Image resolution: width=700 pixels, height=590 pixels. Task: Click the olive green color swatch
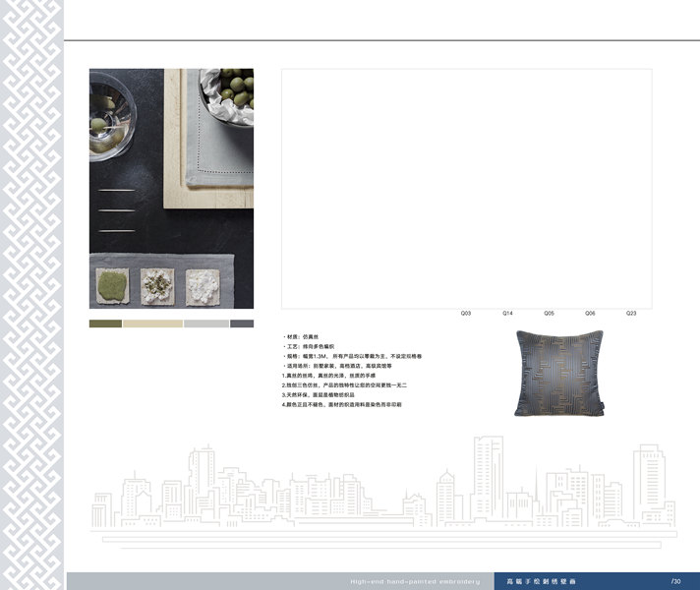point(105,324)
